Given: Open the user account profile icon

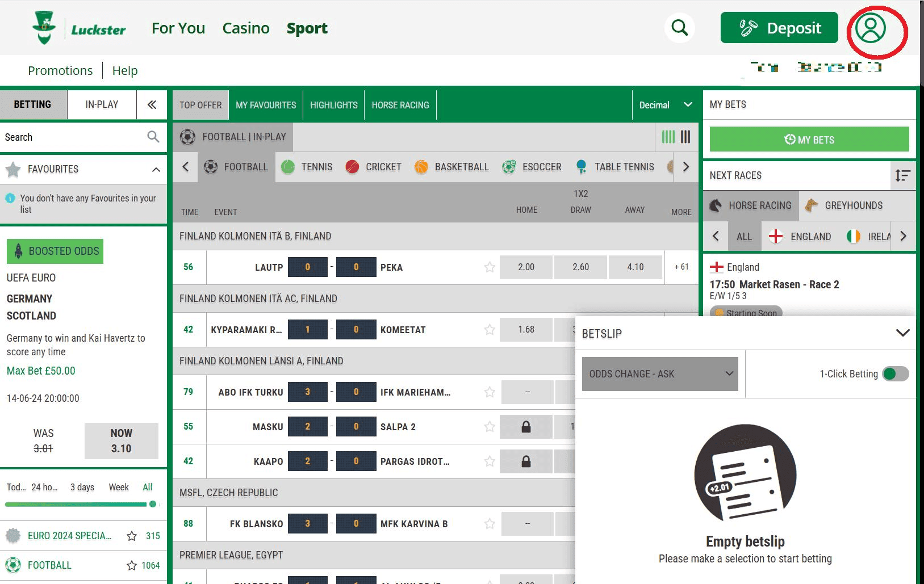Looking at the screenshot, I should point(870,28).
